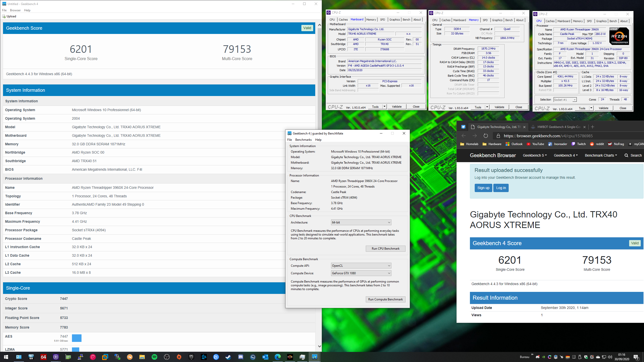The width and height of the screenshot is (644, 362).
Task: Click the browser Back arrow
Action: click(x=464, y=136)
